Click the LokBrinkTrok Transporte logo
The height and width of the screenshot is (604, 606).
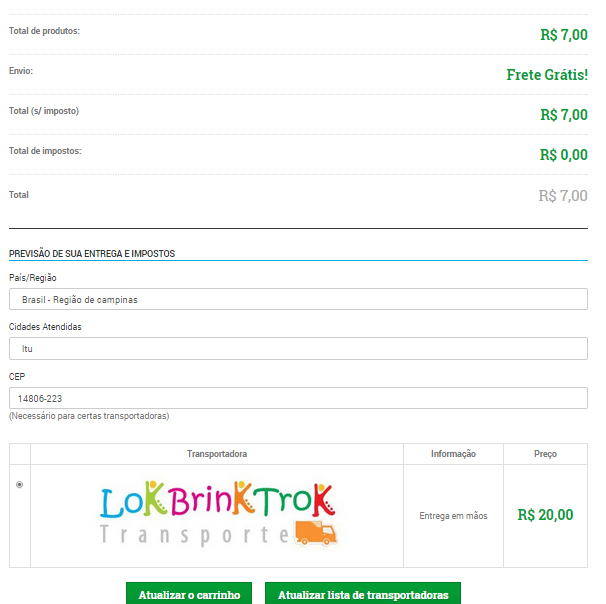click(x=218, y=514)
